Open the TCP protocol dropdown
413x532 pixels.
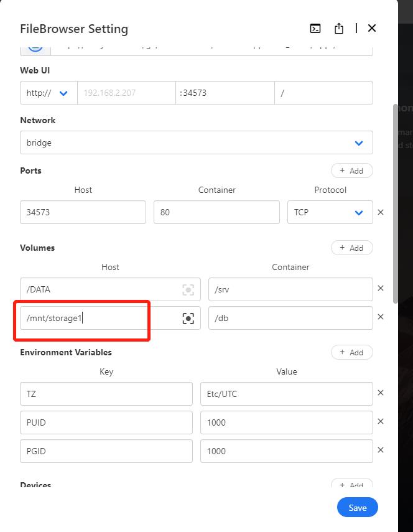(x=330, y=212)
